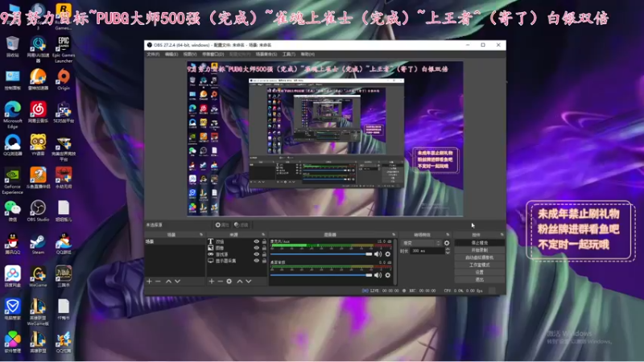Image resolution: width=644 pixels, height=362 pixels.
Task: Move scene down in Scenes panel
Action: click(177, 281)
